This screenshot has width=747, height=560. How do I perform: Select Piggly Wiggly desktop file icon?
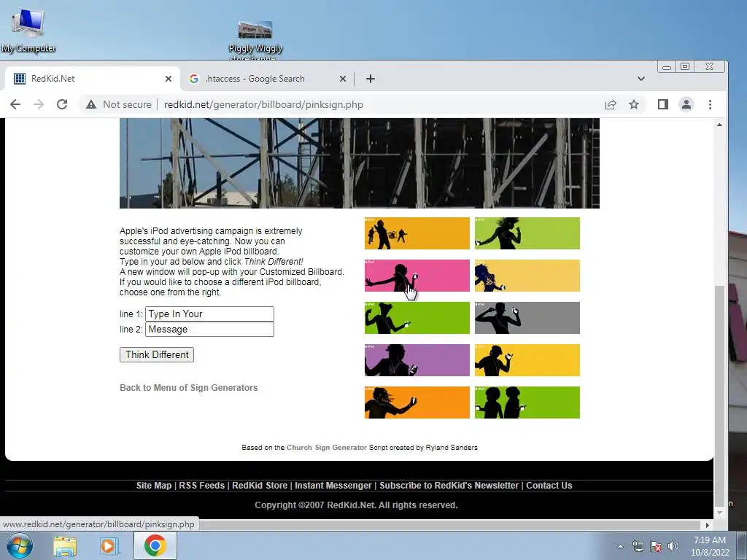click(x=255, y=41)
